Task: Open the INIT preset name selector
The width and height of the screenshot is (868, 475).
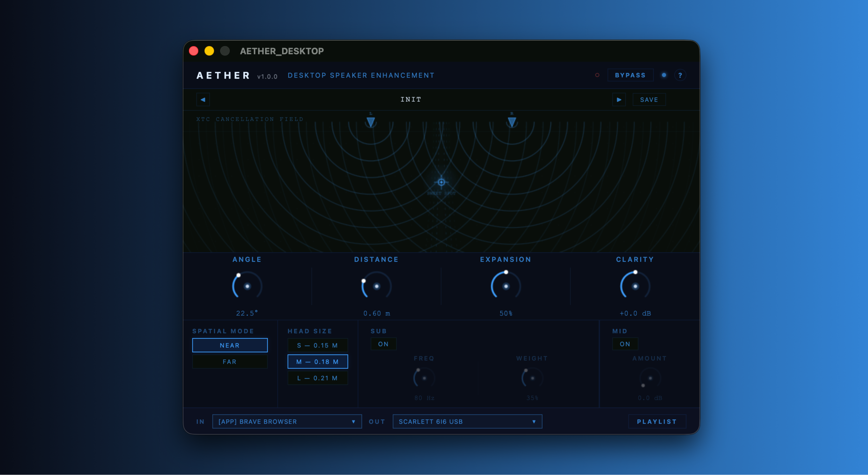Action: click(x=410, y=99)
